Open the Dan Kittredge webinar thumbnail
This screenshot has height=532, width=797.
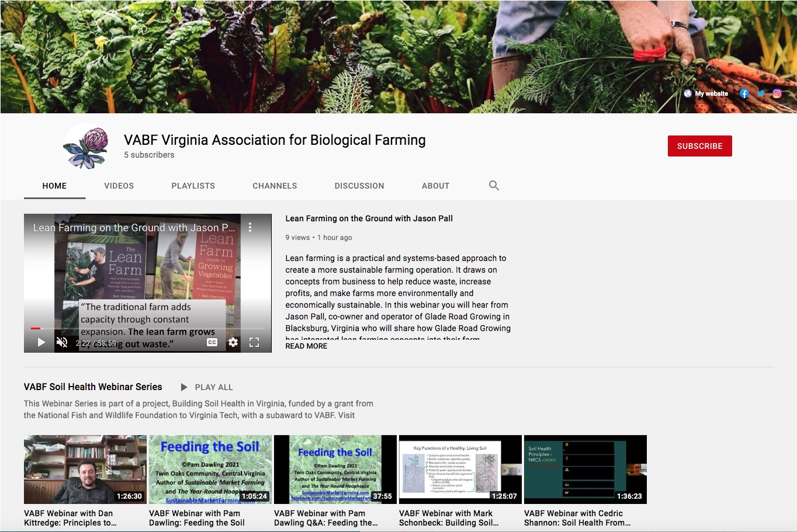click(85, 469)
